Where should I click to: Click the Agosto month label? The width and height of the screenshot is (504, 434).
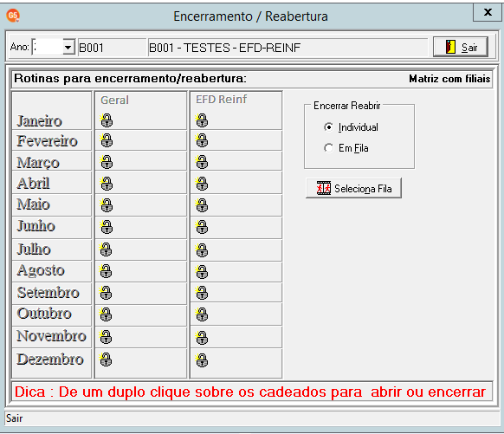(x=41, y=270)
